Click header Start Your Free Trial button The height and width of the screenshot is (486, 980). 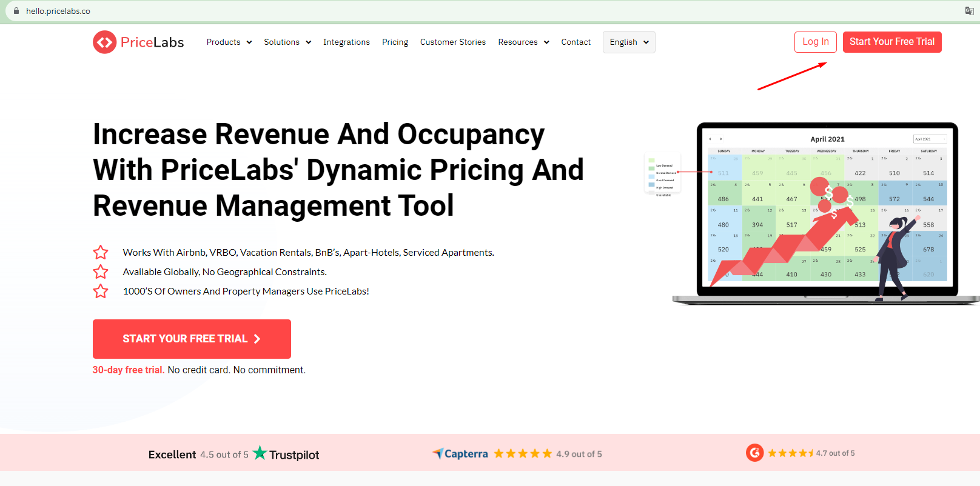pos(892,42)
